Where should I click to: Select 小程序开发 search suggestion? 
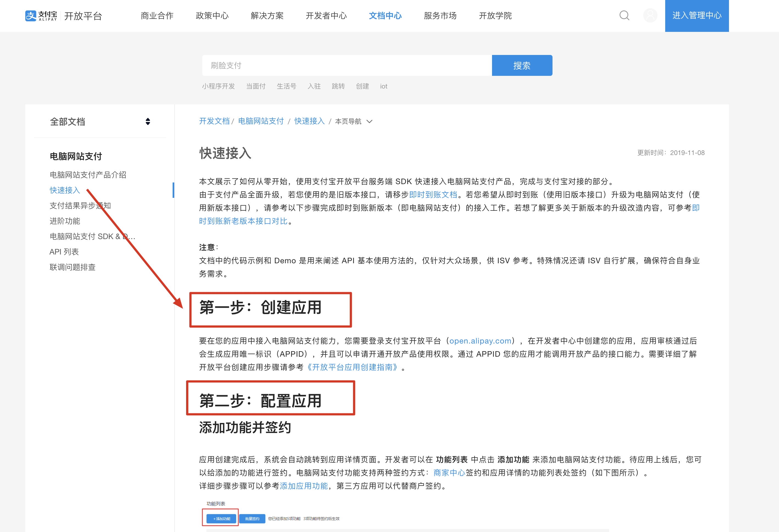pyautogui.click(x=218, y=87)
